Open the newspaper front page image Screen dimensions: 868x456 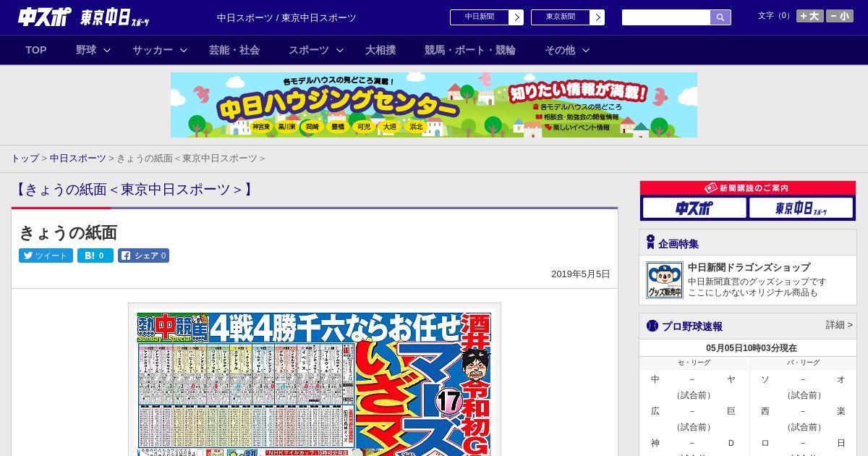[x=315, y=384]
